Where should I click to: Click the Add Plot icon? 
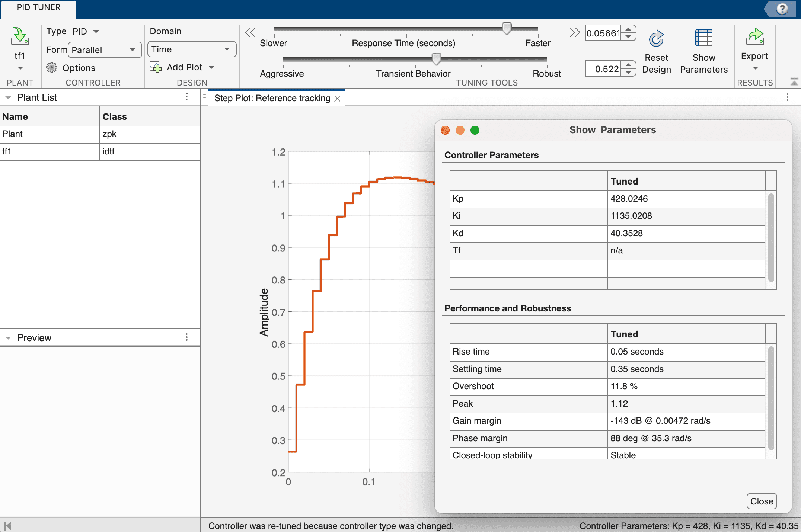click(x=156, y=67)
